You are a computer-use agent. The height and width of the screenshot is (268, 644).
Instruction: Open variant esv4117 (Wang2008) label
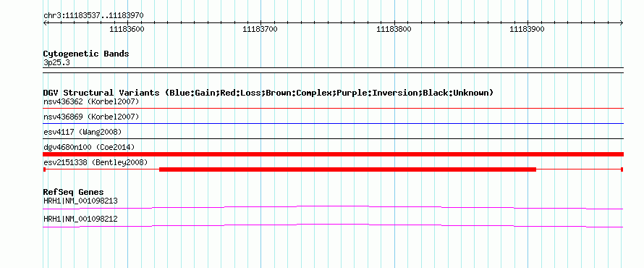[x=82, y=132]
